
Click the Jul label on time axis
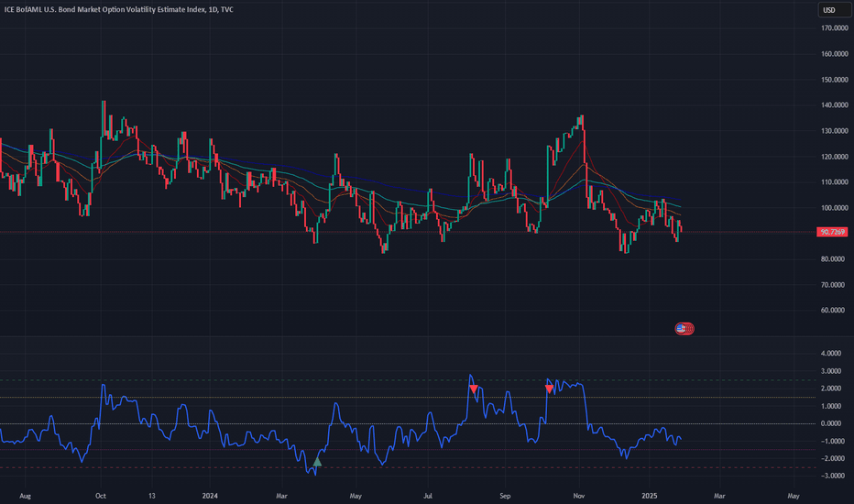(428, 496)
